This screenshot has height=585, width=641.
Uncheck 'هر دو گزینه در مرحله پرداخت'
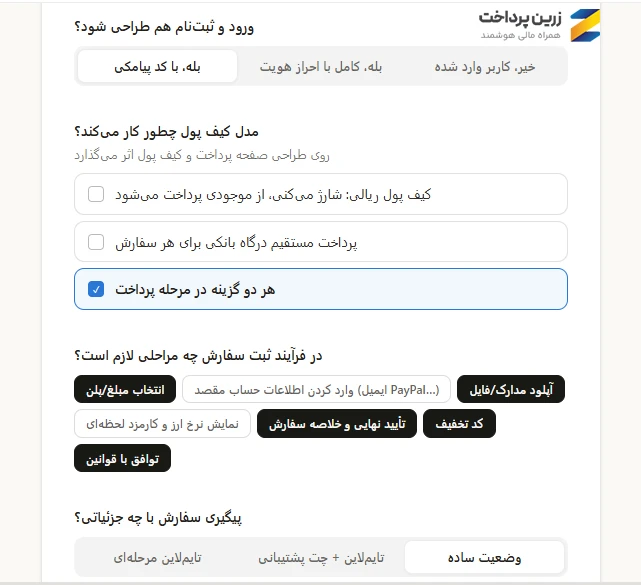(96, 289)
